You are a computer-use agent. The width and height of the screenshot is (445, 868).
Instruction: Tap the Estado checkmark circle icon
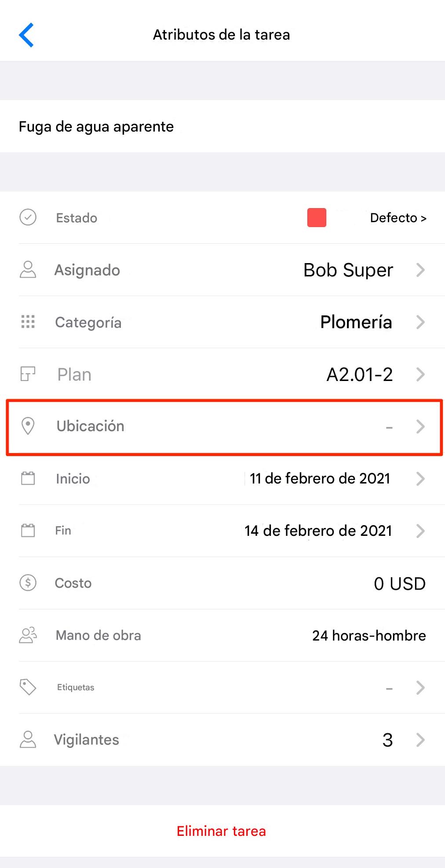coord(28,217)
